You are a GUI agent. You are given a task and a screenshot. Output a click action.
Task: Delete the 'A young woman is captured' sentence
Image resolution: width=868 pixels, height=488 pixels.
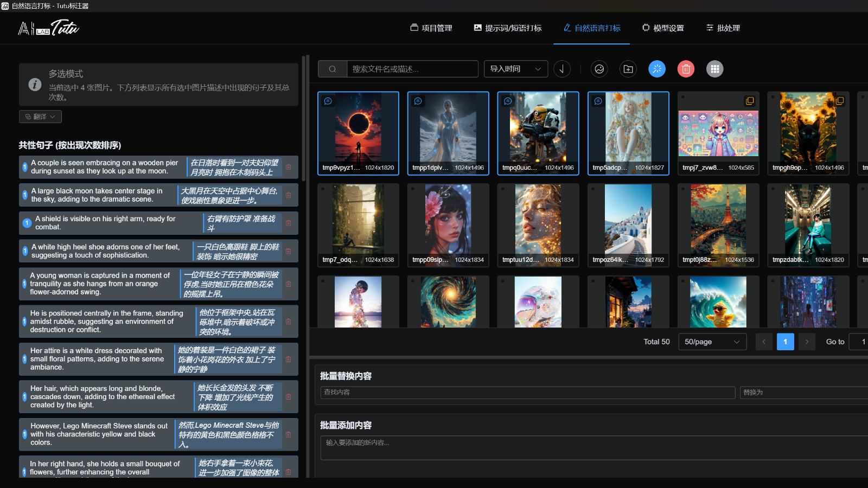pyautogui.click(x=289, y=284)
